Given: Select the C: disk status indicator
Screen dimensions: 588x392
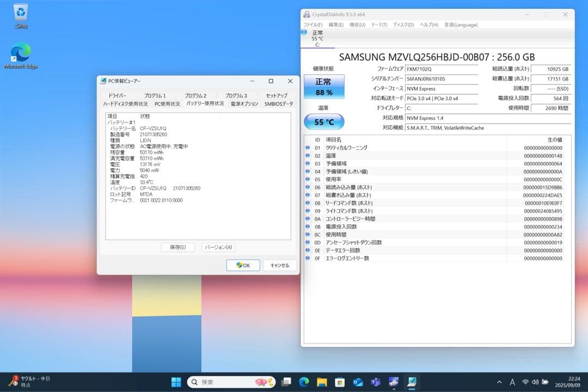Looking at the screenshot, I should (317, 38).
